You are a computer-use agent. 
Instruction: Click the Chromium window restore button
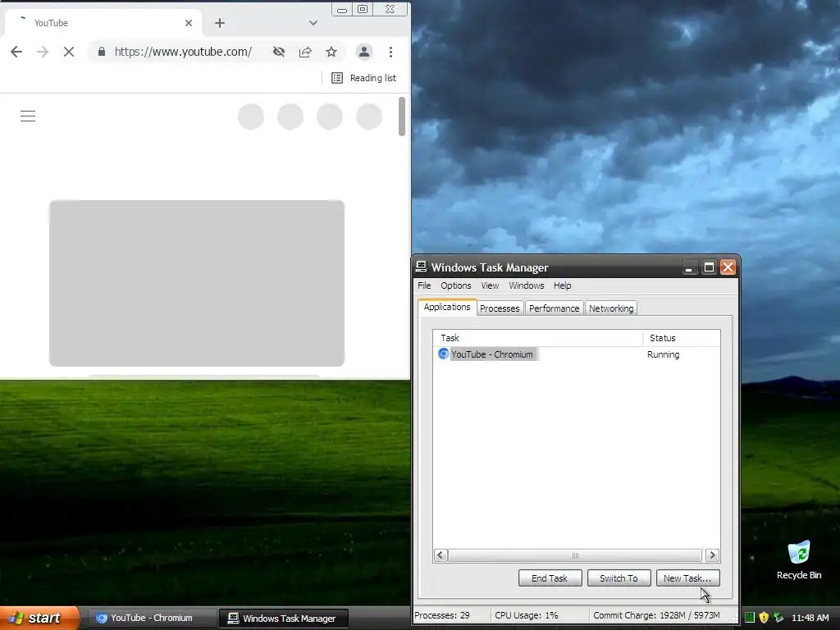[363, 10]
